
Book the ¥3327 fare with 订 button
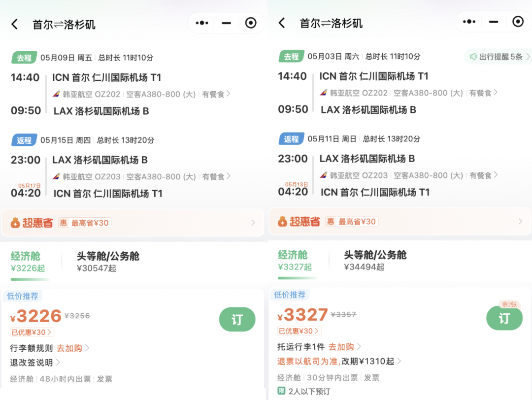coord(504,318)
